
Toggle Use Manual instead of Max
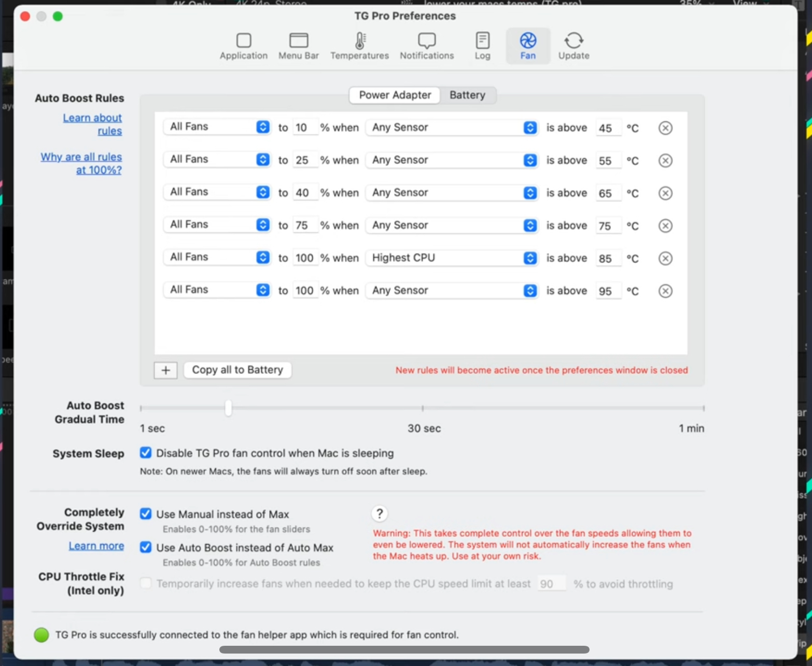pyautogui.click(x=146, y=514)
